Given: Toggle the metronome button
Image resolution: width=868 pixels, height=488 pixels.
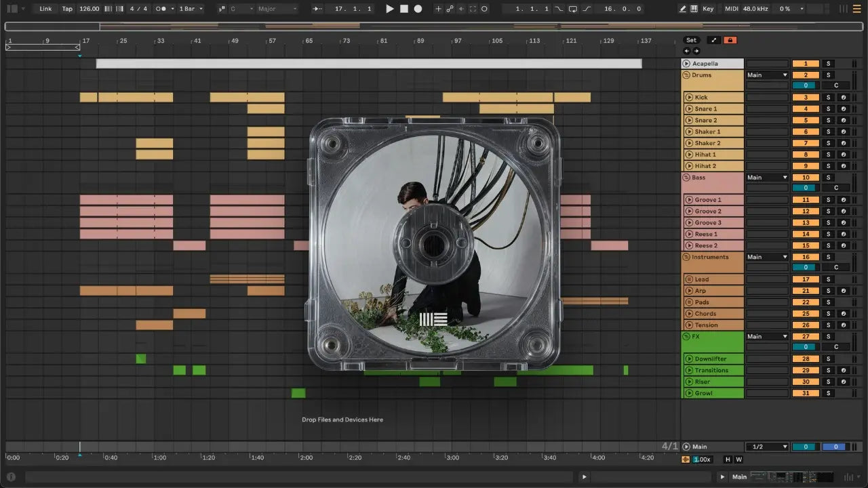Looking at the screenshot, I should click(161, 9).
